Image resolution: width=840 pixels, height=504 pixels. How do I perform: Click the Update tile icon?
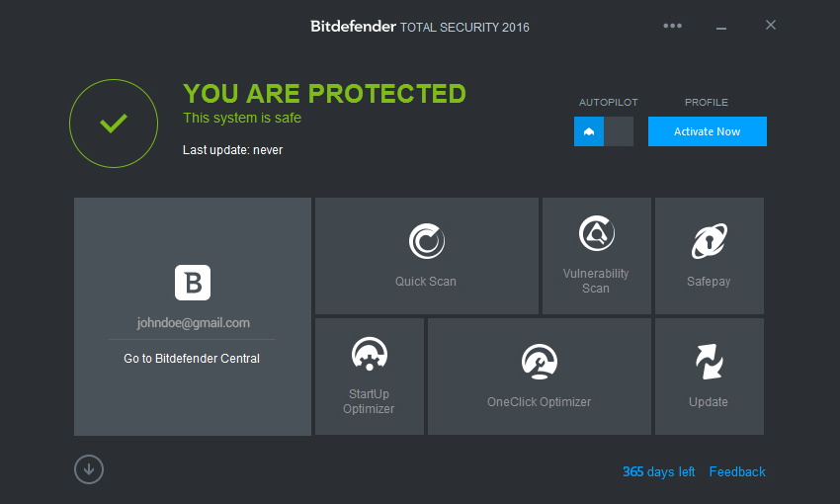click(710, 362)
